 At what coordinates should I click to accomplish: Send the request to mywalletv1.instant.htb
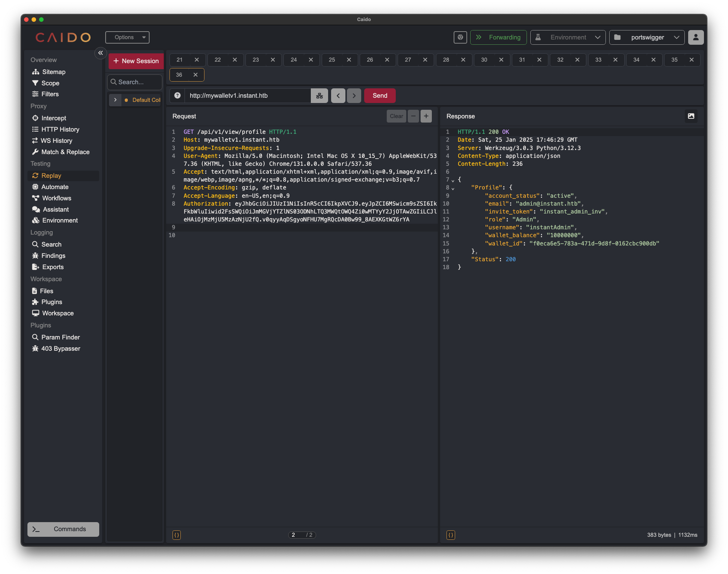pyautogui.click(x=380, y=95)
